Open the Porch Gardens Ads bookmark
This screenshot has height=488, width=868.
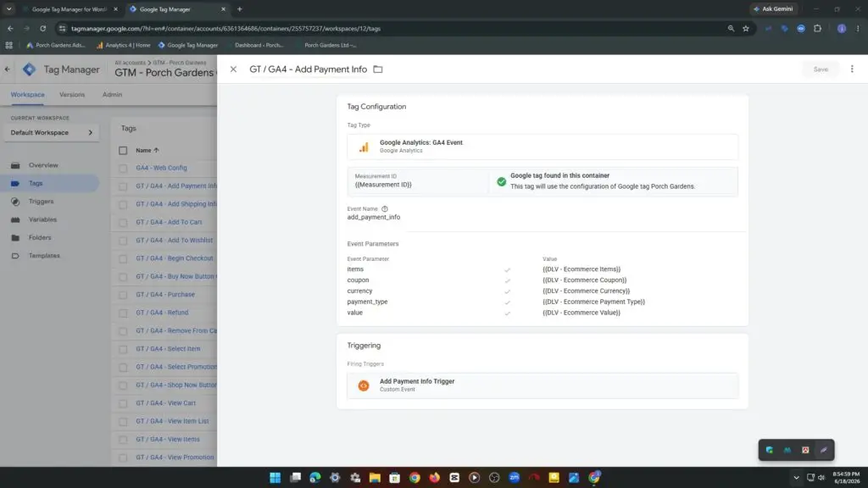pyautogui.click(x=56, y=46)
